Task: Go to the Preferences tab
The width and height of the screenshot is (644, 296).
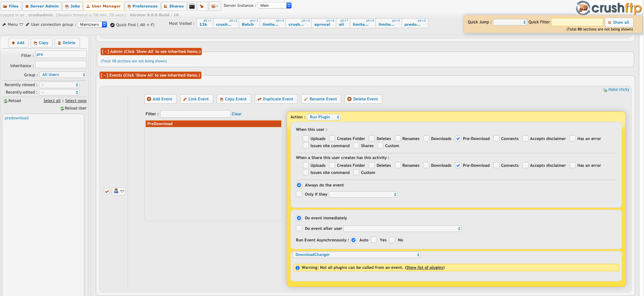Action: pos(143,6)
